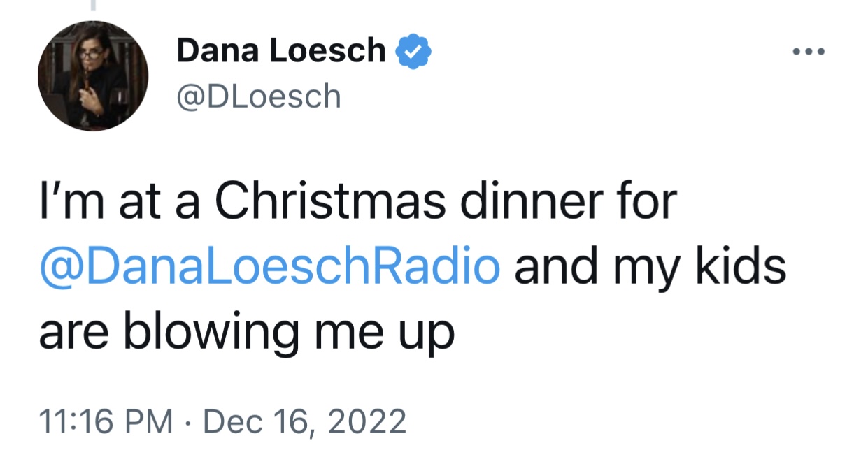Click the opening words 'I'm at a'
Viewport: 868px width, 464px height.
point(118,203)
